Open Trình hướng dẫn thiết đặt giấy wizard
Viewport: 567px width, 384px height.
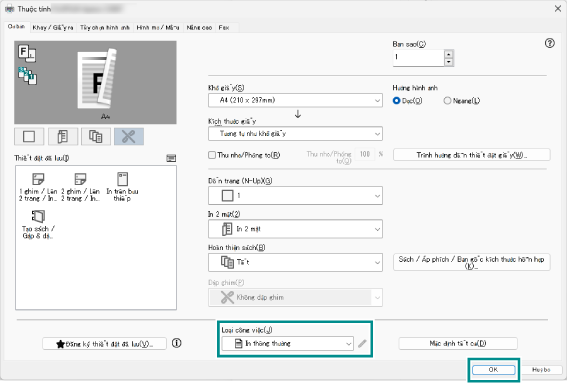472,155
